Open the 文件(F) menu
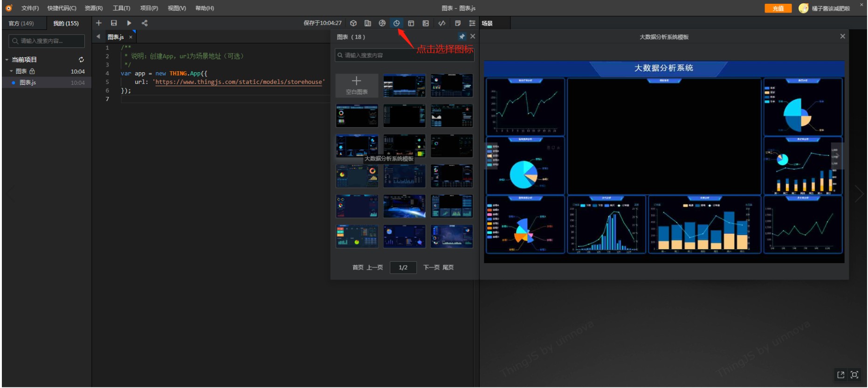 click(x=30, y=8)
